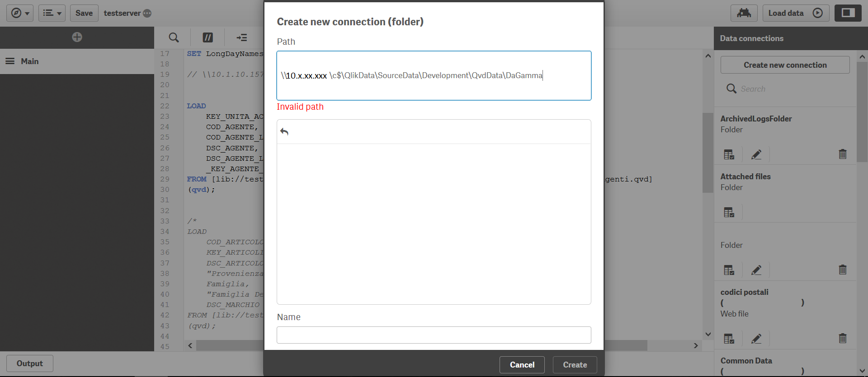Toggle the data connections side panel view

click(848, 13)
